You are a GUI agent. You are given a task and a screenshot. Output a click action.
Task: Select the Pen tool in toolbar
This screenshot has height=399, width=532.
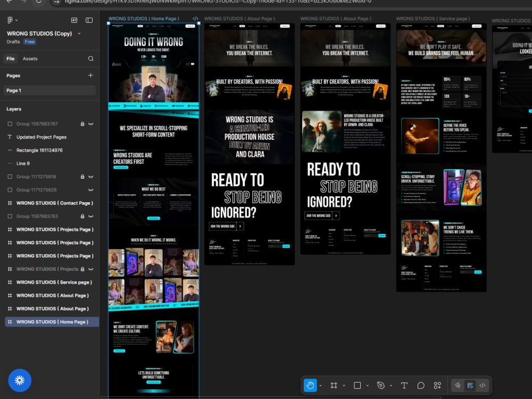[381, 385]
